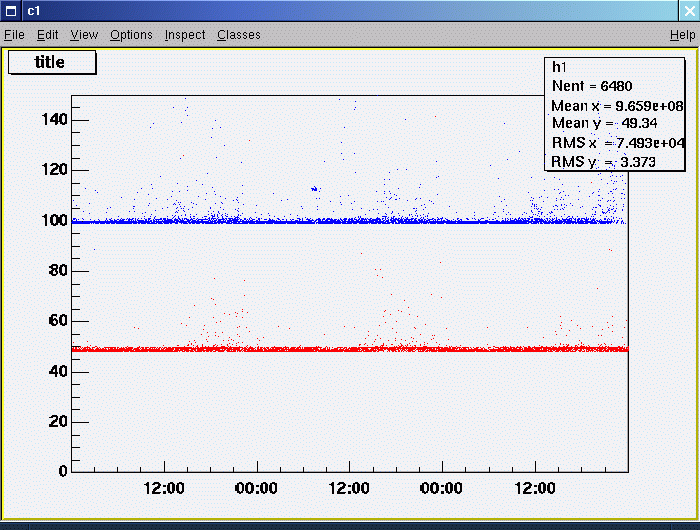Viewport: 700px width, 530px height.
Task: Click the first 00:00 x-axis label
Action: coord(256,488)
